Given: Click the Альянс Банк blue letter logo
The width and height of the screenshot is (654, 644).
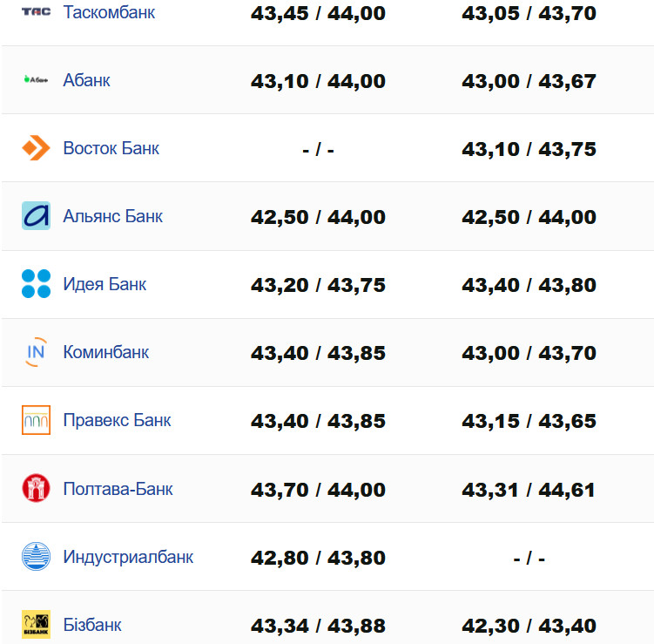Looking at the screenshot, I should (36, 216).
